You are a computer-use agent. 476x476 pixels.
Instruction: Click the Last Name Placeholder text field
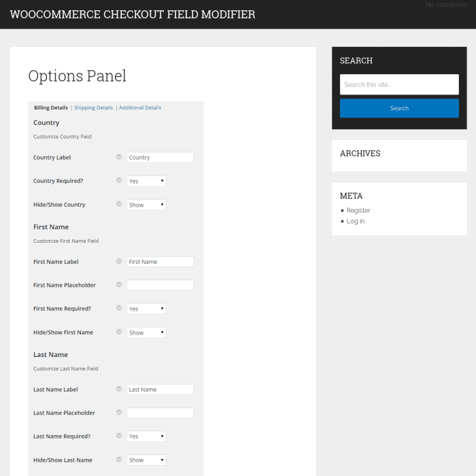pos(160,413)
